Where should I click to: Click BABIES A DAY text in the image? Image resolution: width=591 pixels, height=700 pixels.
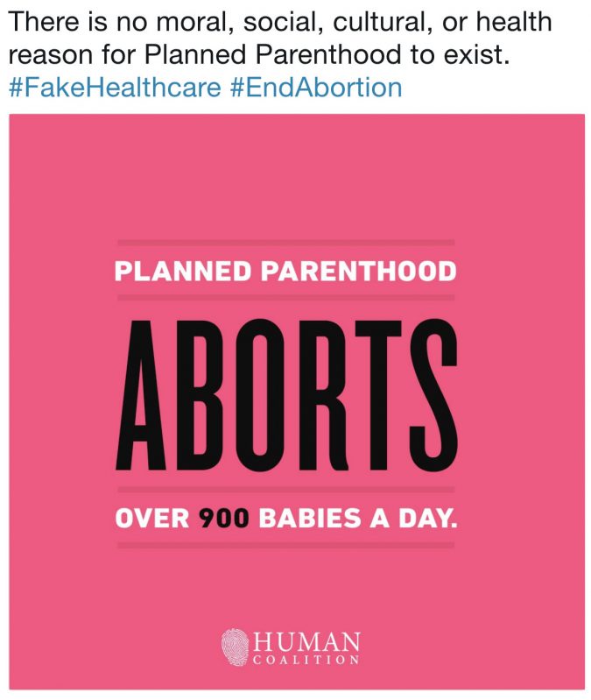tap(358, 519)
